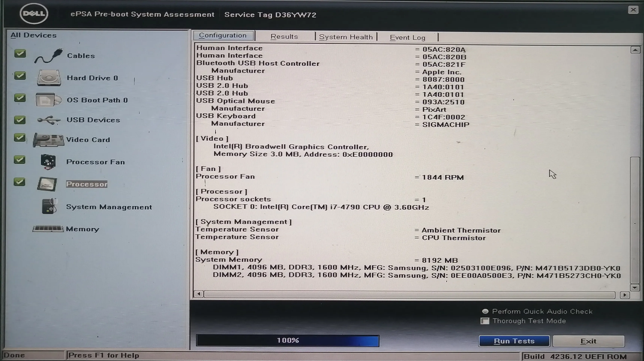Click the Done status text
The image size is (644, 361).
click(14, 355)
